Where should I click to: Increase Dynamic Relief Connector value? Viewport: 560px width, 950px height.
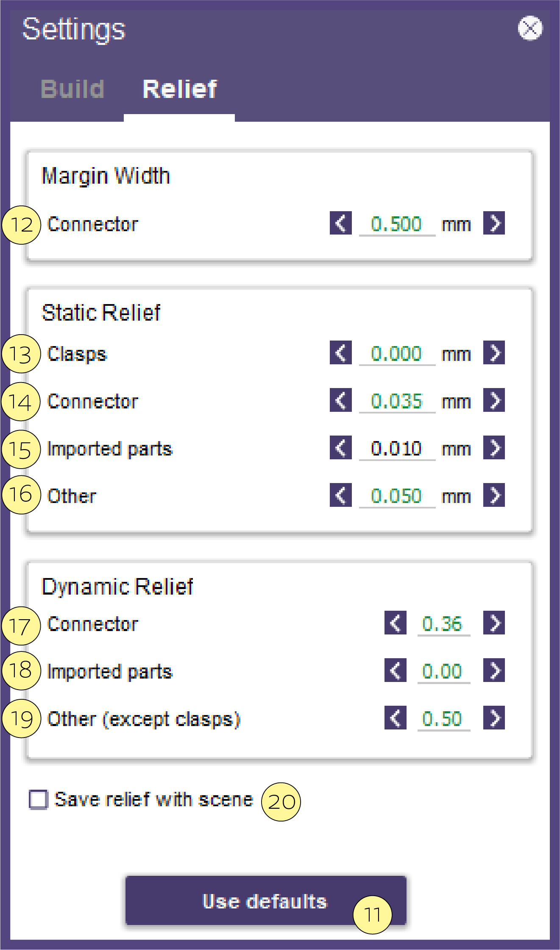494,623
